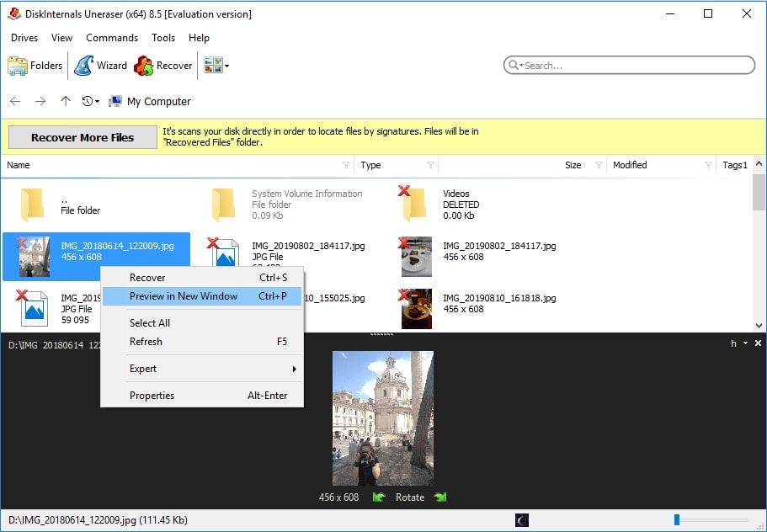Navigate back with the left arrow
This screenshot has height=532, width=767.
coord(15,101)
